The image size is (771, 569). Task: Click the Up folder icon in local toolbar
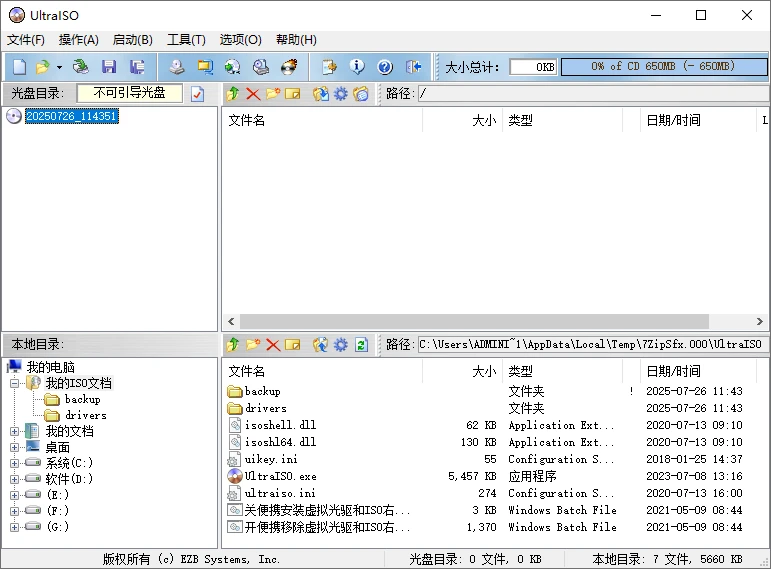[x=233, y=345]
